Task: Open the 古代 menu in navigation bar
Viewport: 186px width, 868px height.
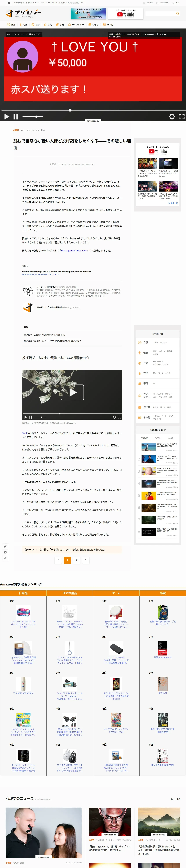Action: pyautogui.click(x=48, y=25)
